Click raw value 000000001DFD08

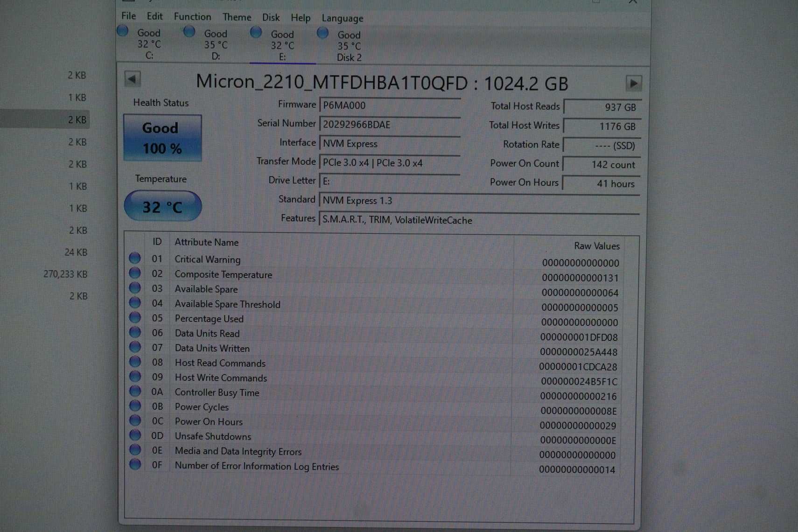[x=579, y=337]
